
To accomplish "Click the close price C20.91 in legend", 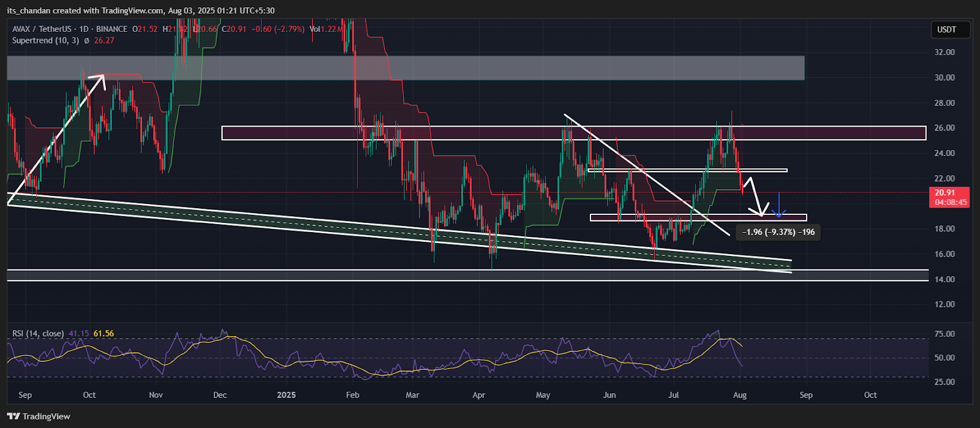I will point(234,29).
